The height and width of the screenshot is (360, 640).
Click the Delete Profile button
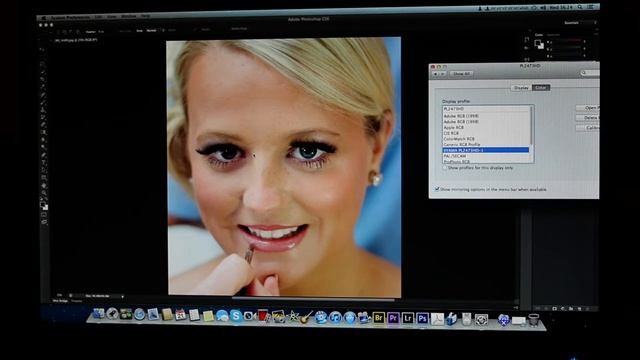coord(587,118)
